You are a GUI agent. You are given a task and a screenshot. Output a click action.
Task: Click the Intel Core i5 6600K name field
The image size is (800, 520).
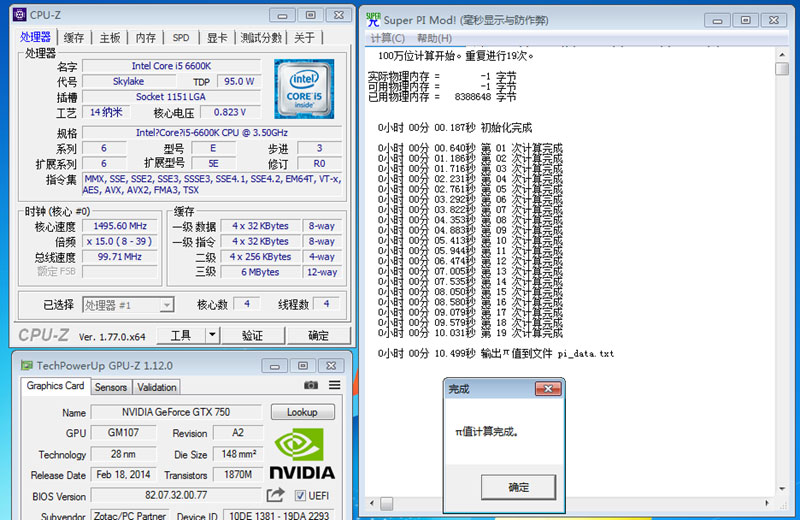click(x=171, y=66)
